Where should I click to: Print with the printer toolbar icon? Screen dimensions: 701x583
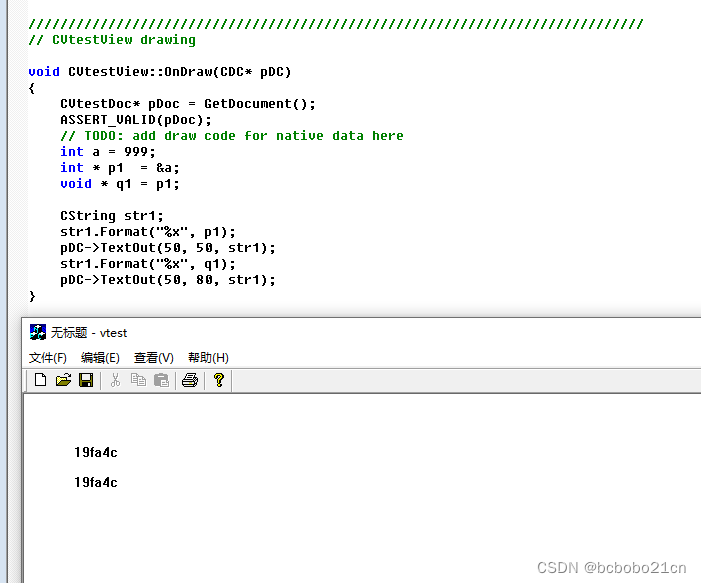(x=190, y=380)
